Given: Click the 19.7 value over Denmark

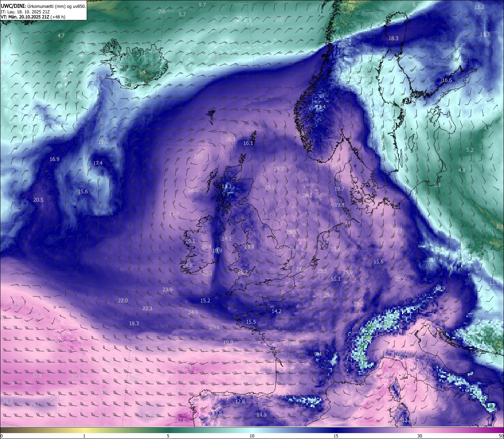Looking at the screenshot, I should [339, 189].
